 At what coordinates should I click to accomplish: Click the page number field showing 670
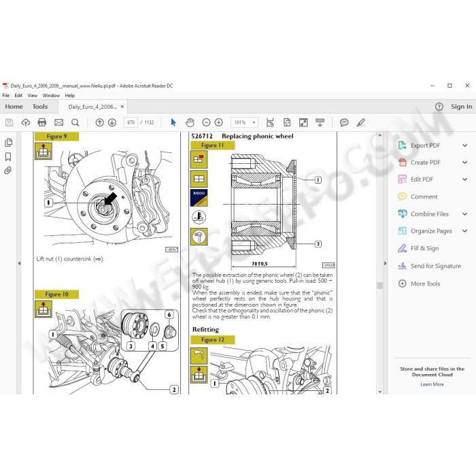[131, 122]
